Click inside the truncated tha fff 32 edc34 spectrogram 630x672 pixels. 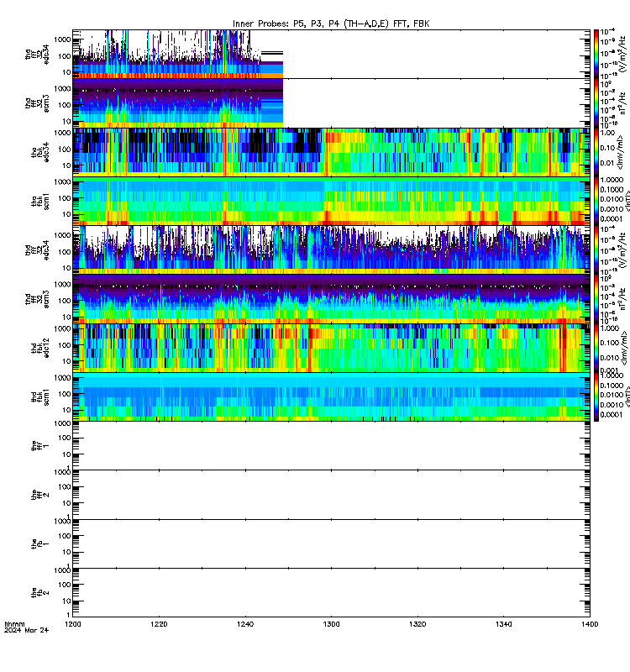178,54
